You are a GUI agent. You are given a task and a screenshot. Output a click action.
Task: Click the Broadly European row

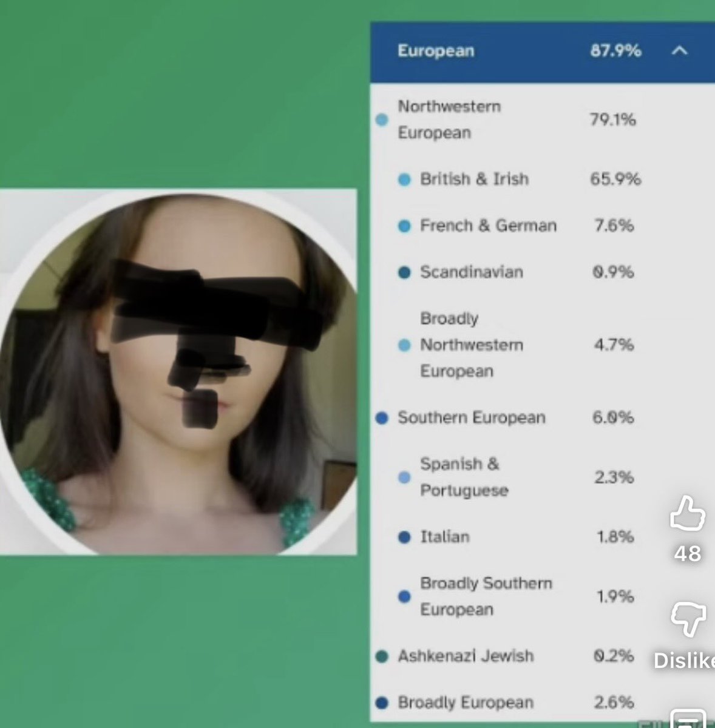point(543,703)
